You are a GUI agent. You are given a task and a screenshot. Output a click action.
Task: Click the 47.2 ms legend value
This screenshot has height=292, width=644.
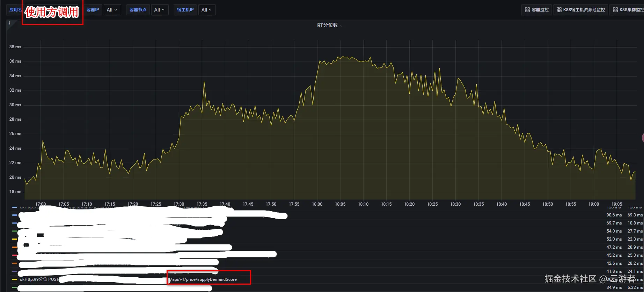614,247
